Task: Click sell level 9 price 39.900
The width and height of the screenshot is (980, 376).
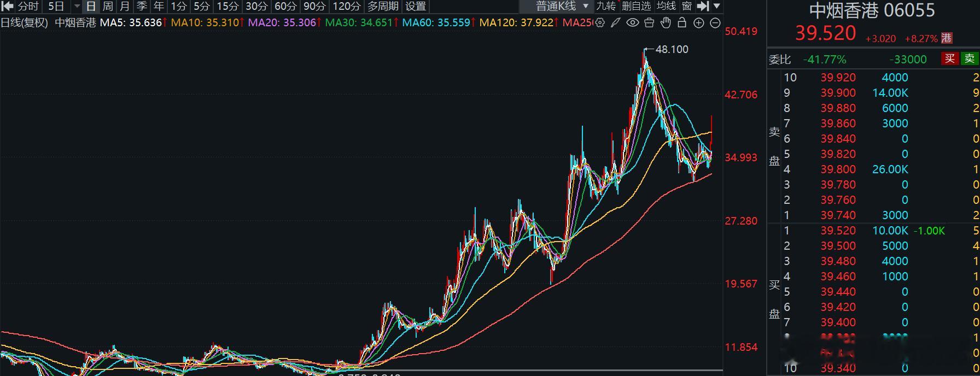Action: coord(838,93)
